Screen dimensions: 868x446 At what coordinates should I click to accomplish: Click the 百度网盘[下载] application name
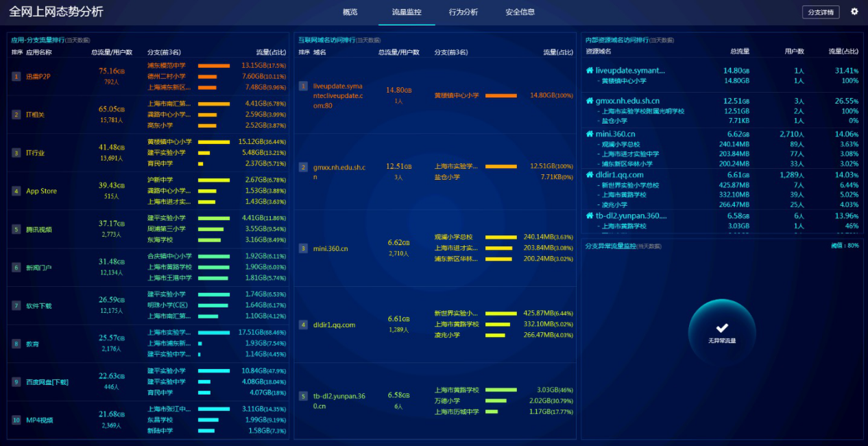[x=47, y=382]
